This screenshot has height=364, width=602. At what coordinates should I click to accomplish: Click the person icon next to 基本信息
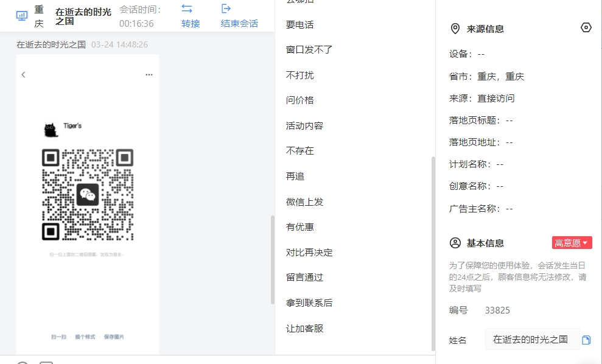pyautogui.click(x=455, y=243)
